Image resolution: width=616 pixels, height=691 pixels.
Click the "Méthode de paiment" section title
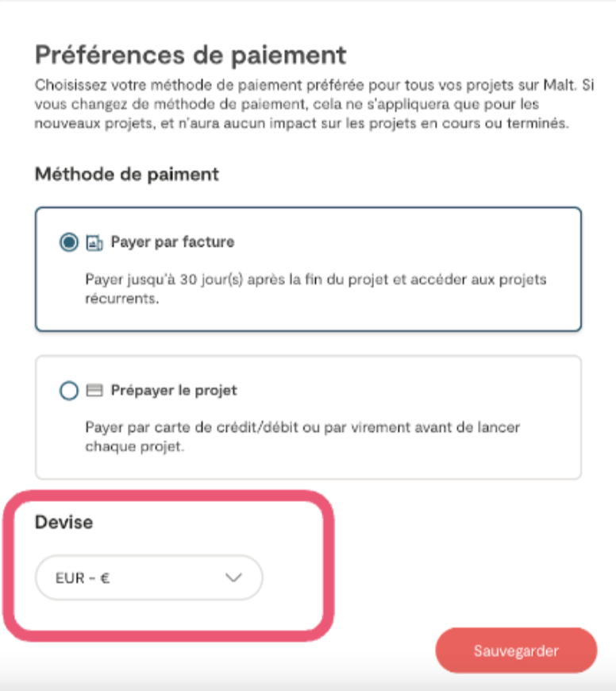[x=127, y=174]
